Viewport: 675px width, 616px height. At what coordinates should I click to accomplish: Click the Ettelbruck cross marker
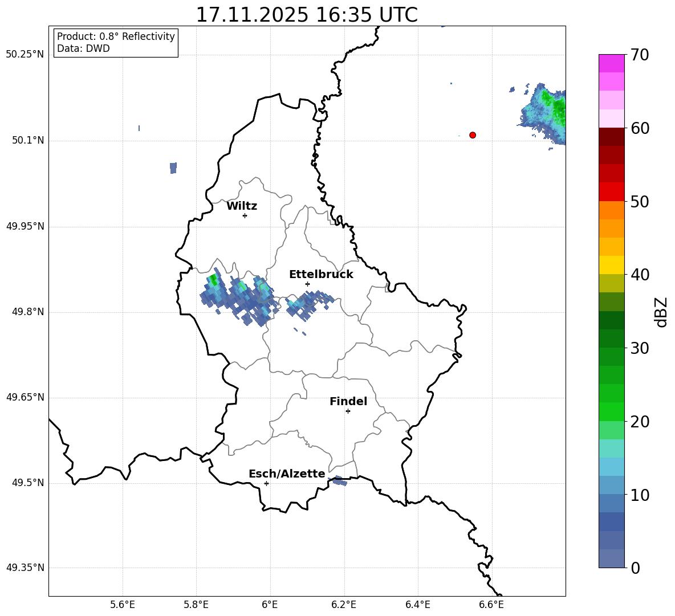click(x=307, y=284)
